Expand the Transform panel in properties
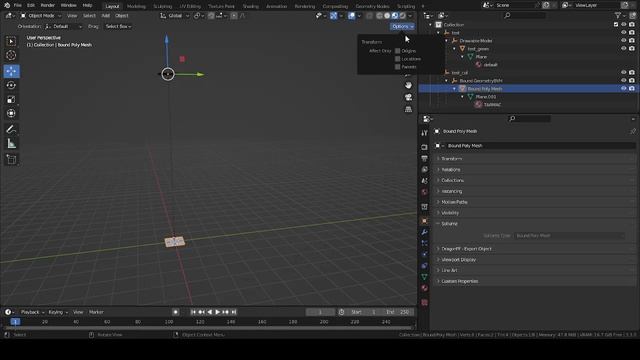Viewport: 640px width, 360px height. coord(535,158)
